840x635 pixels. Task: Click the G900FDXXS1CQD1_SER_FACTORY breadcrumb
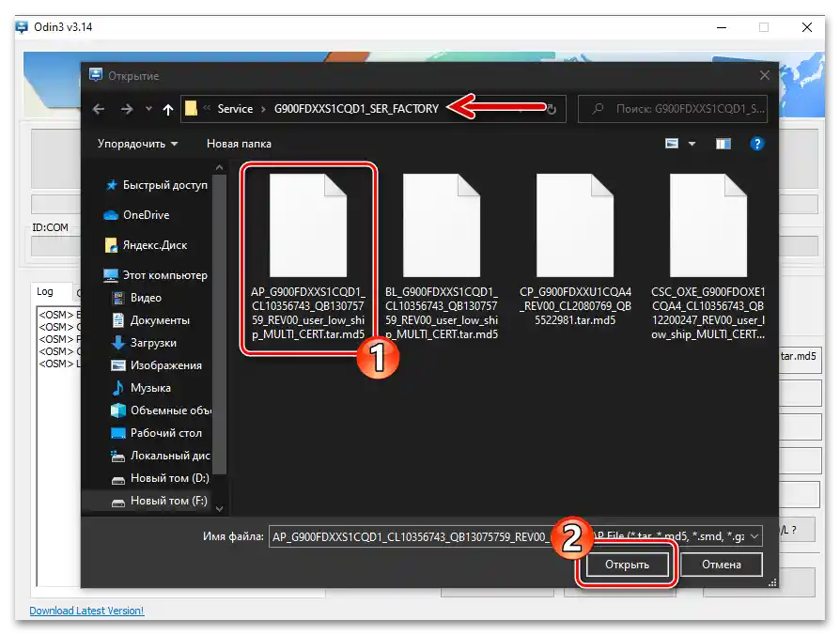click(356, 109)
